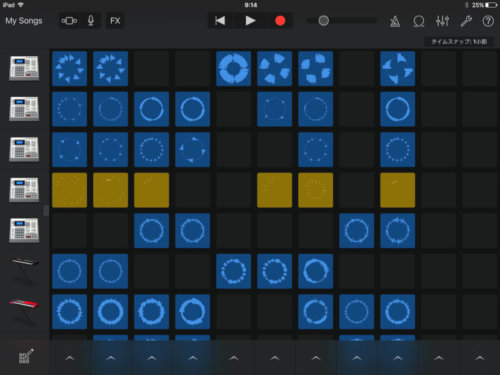Switch to tracks view icon
Image resolution: width=500 pixels, height=375 pixels.
point(69,21)
